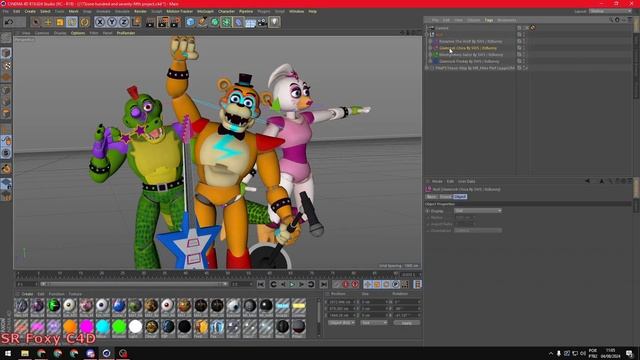640x360 pixels.
Task: Open Edit Render Settings icon
Action: pyautogui.click(x=175, y=22)
